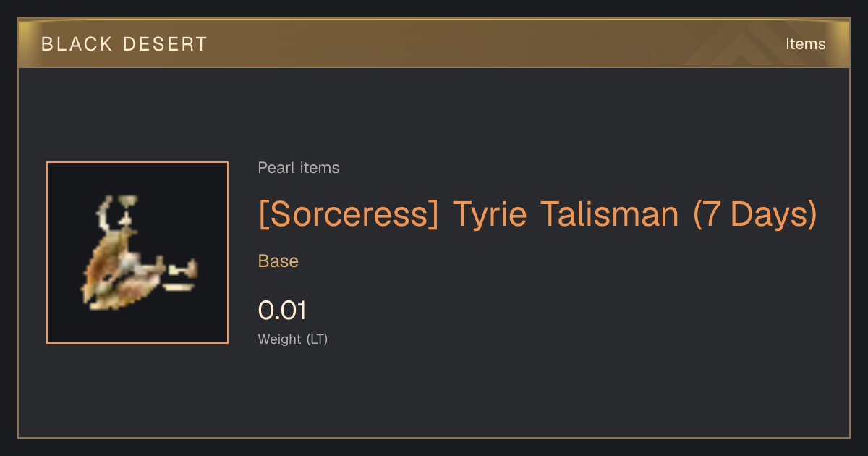Click the word Pearl in category label
868x456 pixels.
275,168
